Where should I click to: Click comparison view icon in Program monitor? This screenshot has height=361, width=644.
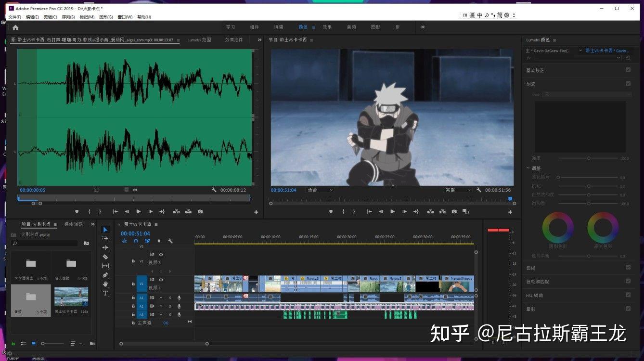(465, 211)
